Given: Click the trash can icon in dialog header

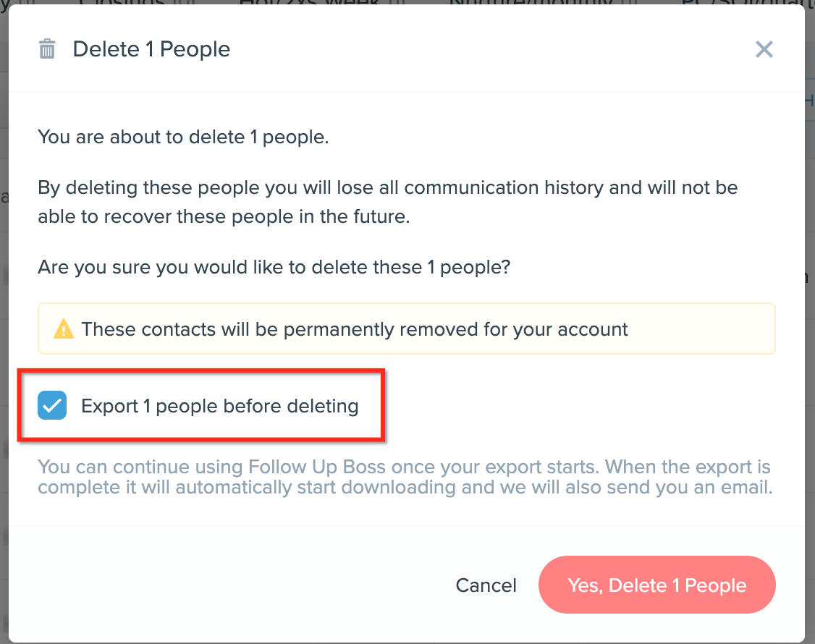Looking at the screenshot, I should click(47, 49).
